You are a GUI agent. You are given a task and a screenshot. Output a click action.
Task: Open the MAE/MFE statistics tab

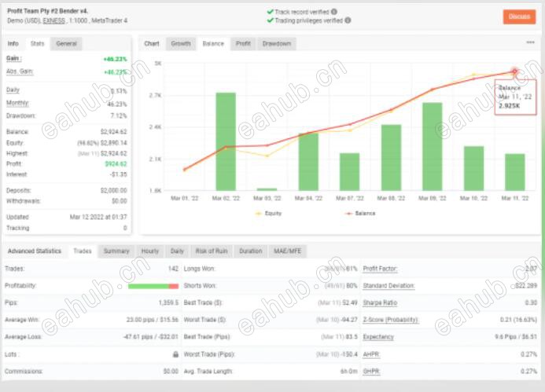pos(288,251)
